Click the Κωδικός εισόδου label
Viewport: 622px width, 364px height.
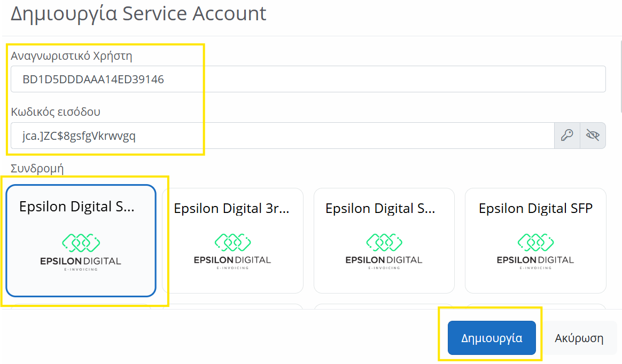[56, 112]
